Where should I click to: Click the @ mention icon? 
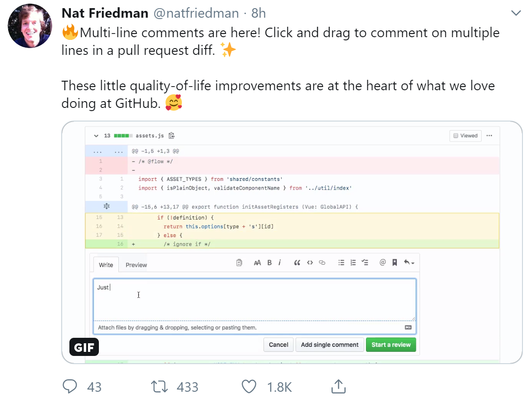pos(382,262)
